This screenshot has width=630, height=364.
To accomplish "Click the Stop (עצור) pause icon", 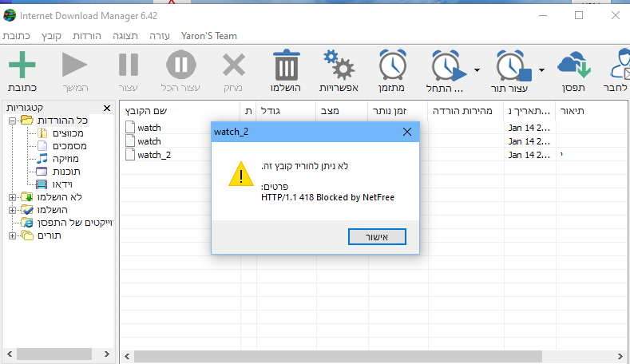I will tap(129, 65).
